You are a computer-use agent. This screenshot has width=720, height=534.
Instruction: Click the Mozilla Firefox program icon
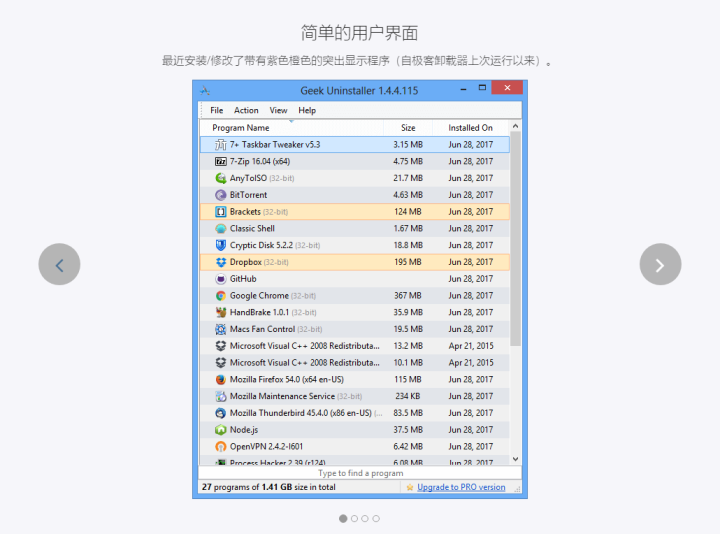(x=221, y=380)
